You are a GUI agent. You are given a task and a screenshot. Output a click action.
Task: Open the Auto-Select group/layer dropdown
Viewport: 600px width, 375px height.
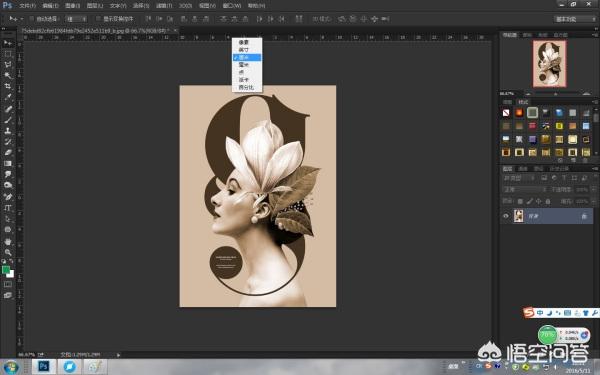point(76,19)
